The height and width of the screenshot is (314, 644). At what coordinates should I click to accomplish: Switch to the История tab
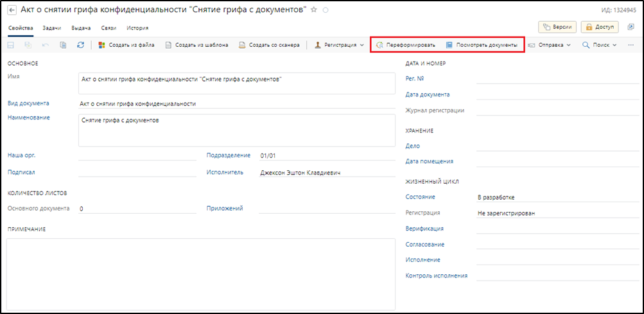(x=137, y=28)
